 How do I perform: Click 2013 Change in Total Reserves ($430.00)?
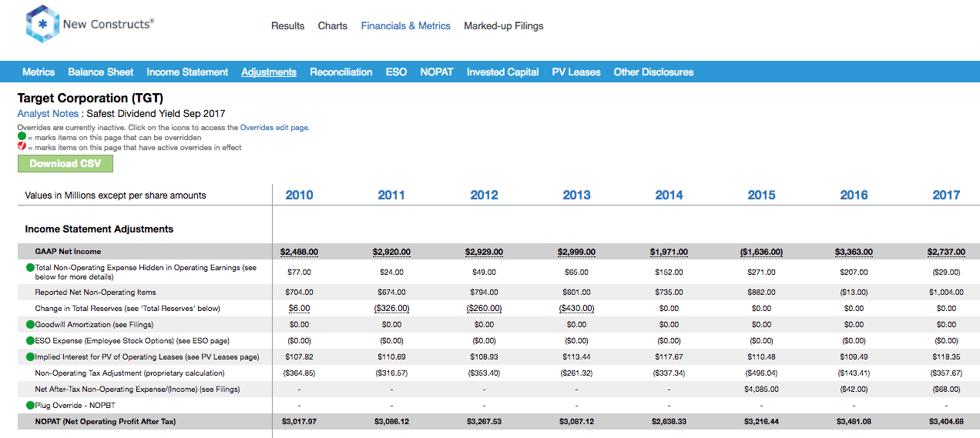tap(576, 308)
